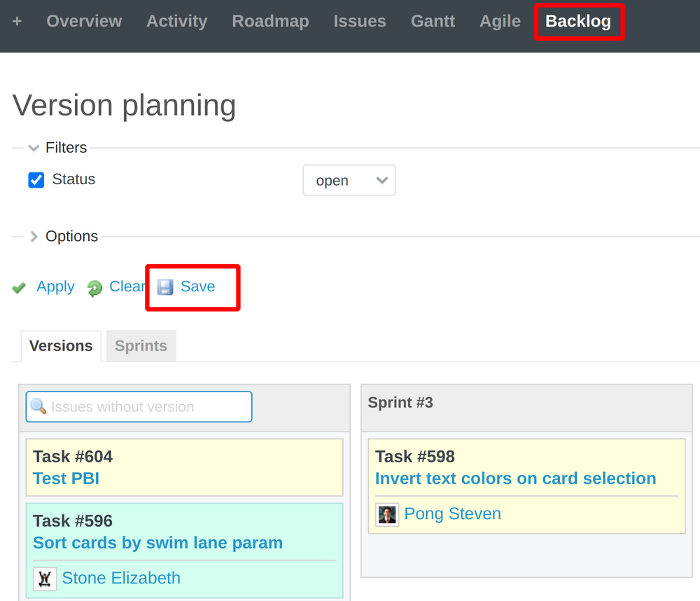Click Stone Elizabeth's avatar icon
700x601 pixels.
coord(45,579)
